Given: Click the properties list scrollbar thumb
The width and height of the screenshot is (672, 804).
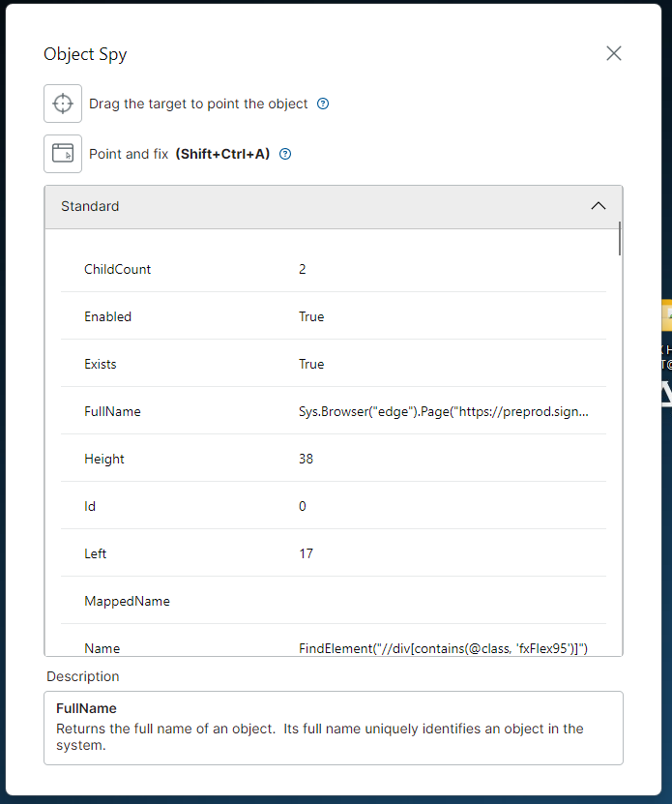Looking at the screenshot, I should [x=619, y=238].
